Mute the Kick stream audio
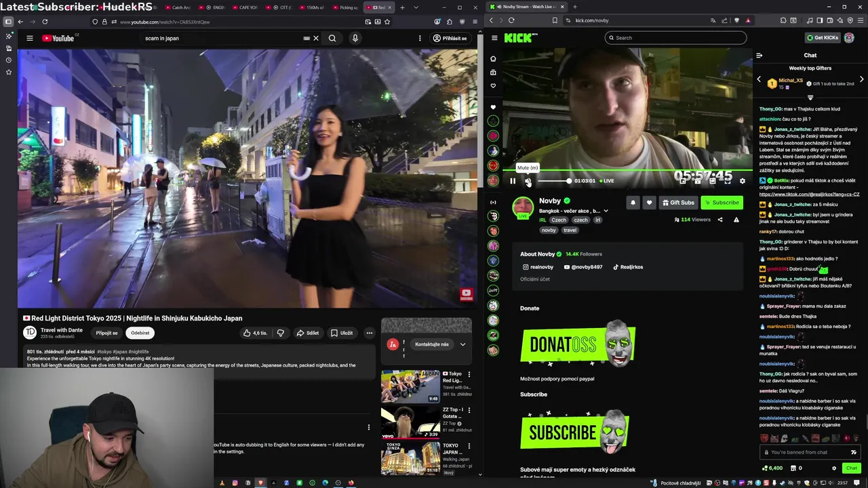 tap(528, 181)
